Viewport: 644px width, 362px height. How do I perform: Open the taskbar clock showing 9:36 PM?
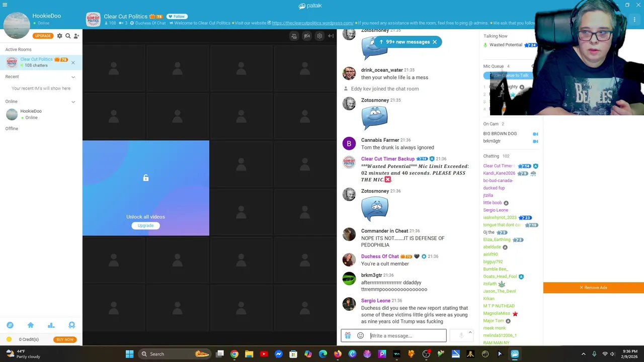point(630,354)
